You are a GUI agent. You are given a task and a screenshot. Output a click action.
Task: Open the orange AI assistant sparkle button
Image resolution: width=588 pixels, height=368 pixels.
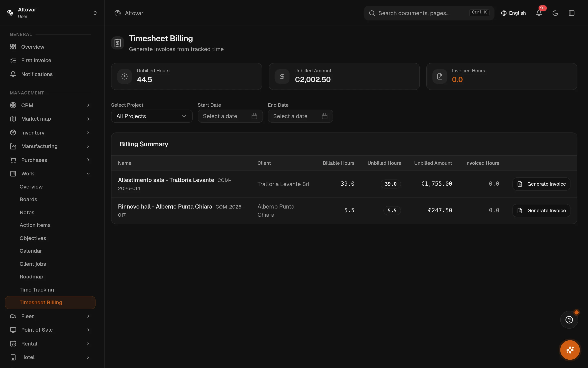tap(570, 350)
